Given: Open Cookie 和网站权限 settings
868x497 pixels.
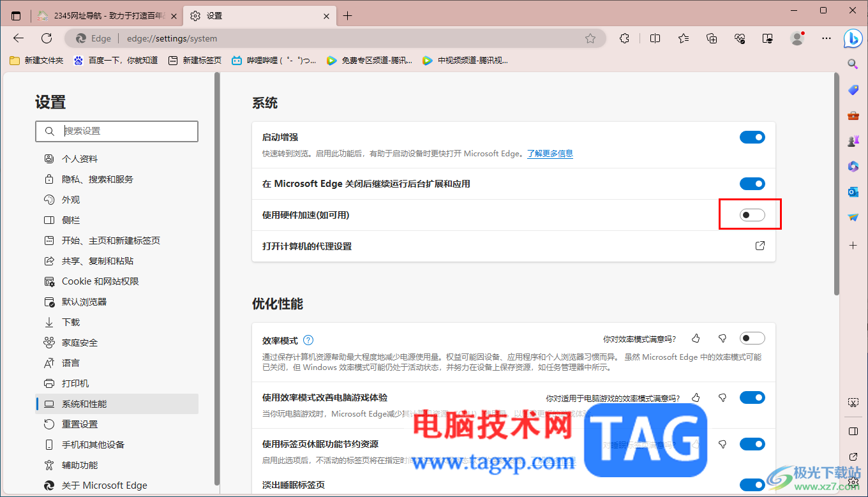Looking at the screenshot, I should click(x=117, y=281).
